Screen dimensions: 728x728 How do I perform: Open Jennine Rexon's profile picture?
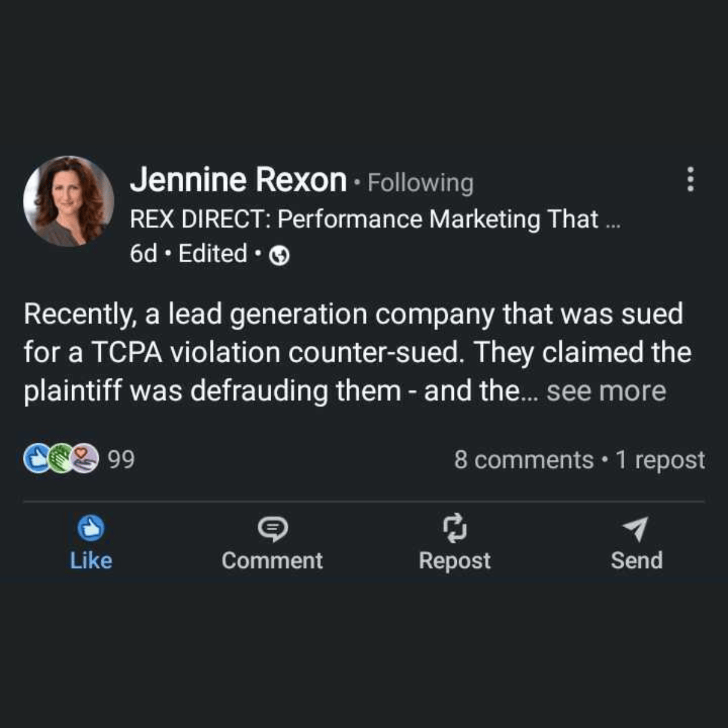[69, 201]
